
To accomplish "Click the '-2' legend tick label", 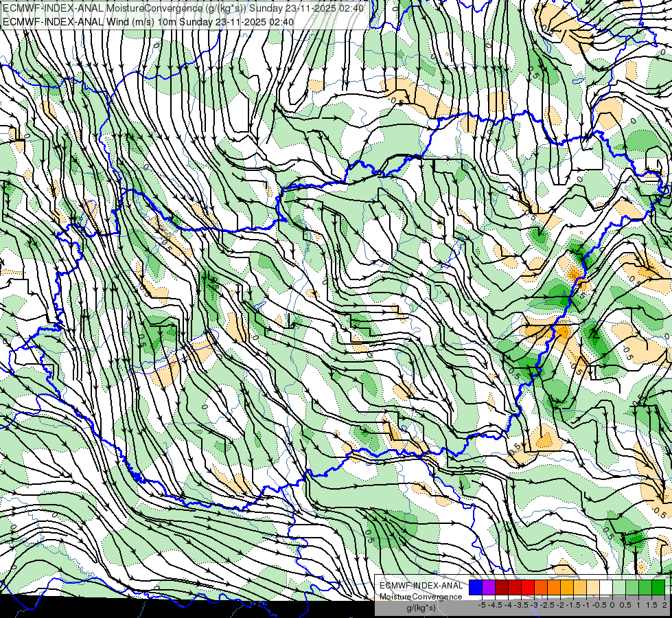I will click(x=561, y=605).
